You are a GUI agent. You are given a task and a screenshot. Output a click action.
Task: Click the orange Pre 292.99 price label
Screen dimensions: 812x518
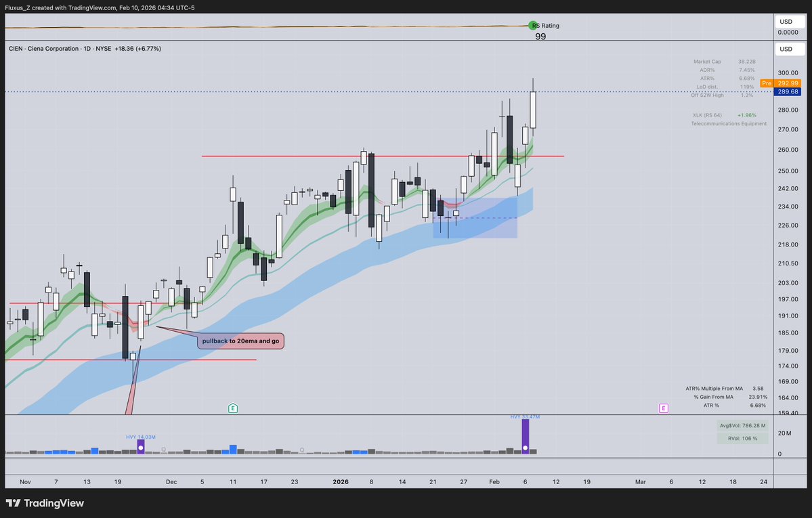click(x=781, y=83)
